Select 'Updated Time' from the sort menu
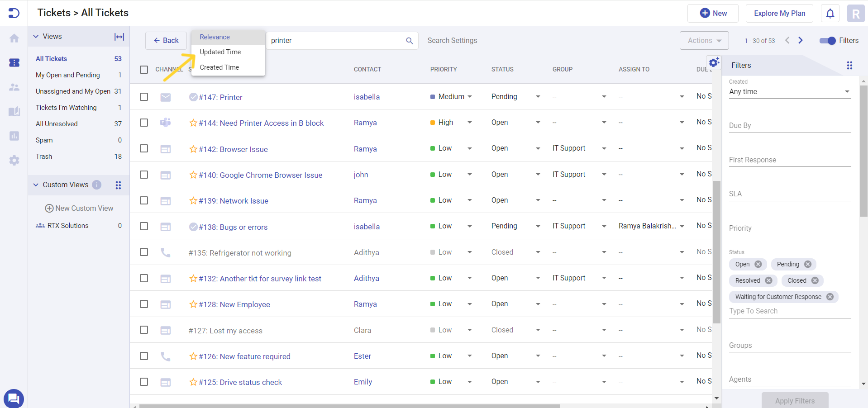 (x=220, y=52)
